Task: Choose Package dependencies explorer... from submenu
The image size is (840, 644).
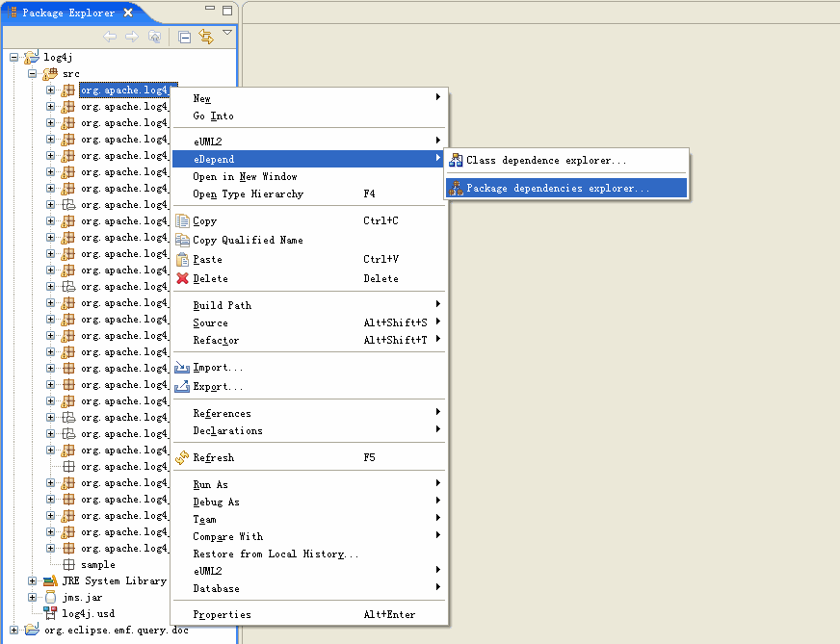Action: click(566, 188)
